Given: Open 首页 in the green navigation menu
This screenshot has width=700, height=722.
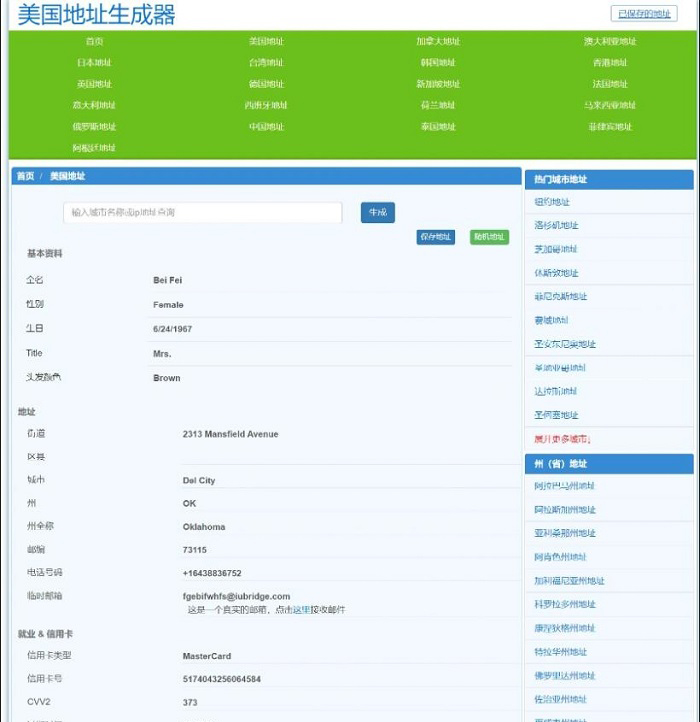Looking at the screenshot, I should (x=94, y=41).
